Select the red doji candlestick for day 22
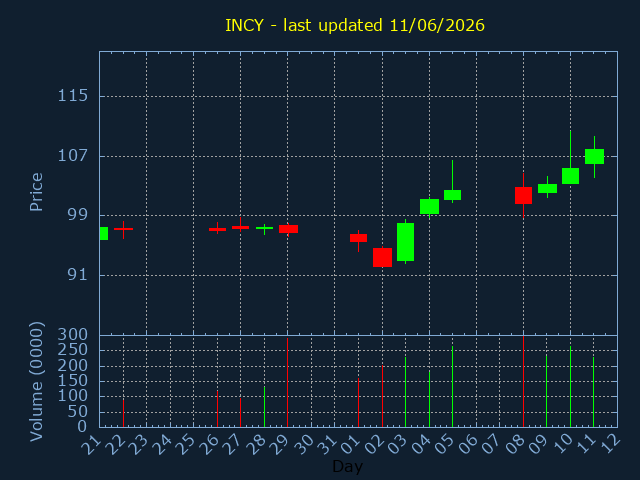 tap(123, 229)
